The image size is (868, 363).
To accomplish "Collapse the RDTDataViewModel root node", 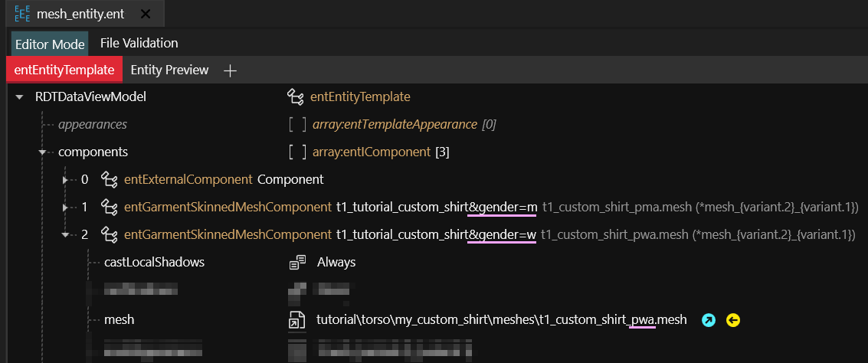I will [x=19, y=97].
